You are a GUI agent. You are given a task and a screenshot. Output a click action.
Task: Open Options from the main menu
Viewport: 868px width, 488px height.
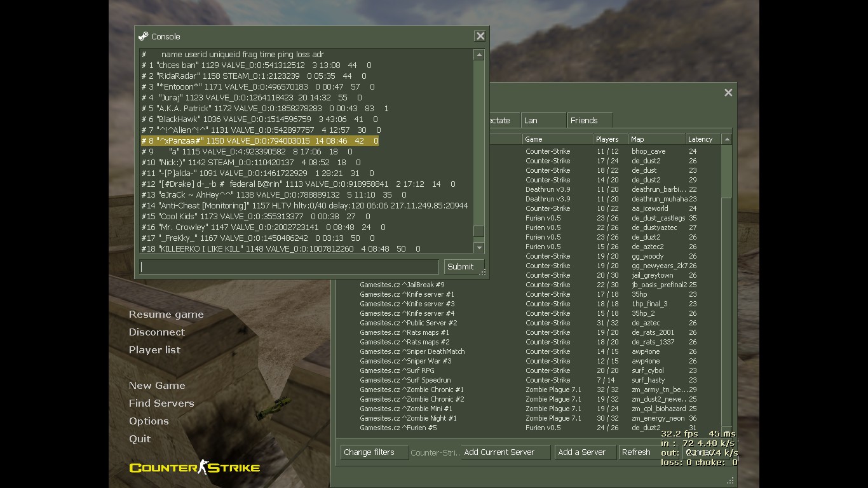[x=149, y=421]
